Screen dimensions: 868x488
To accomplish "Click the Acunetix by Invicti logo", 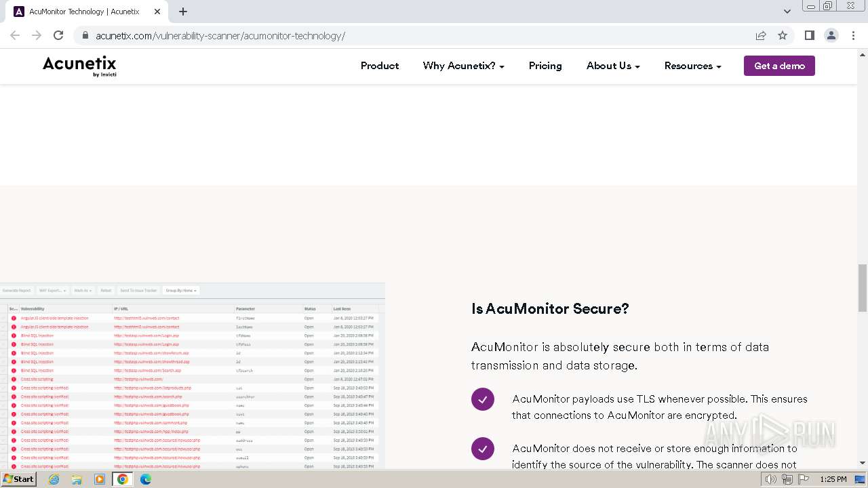I will click(x=80, y=66).
